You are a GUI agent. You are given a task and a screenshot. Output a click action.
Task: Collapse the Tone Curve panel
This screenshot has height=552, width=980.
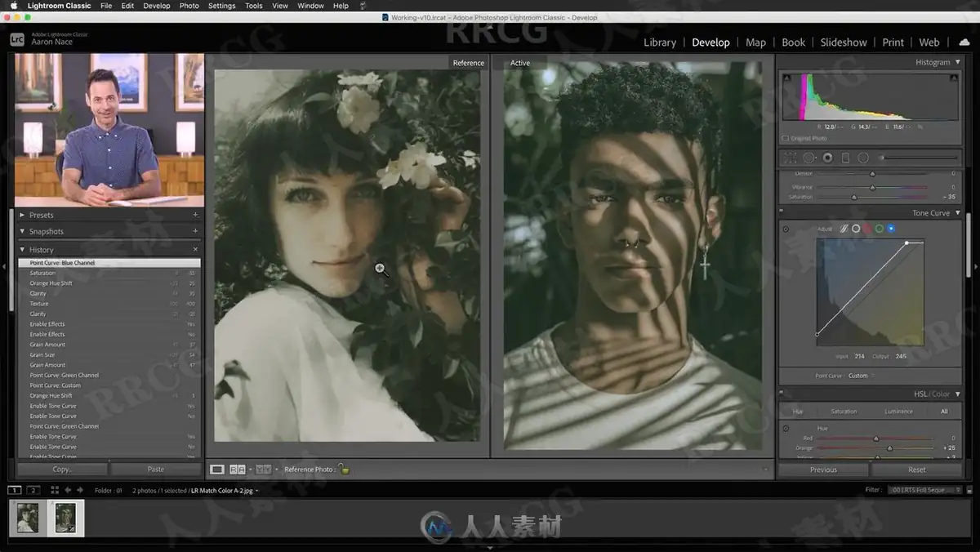tap(958, 213)
